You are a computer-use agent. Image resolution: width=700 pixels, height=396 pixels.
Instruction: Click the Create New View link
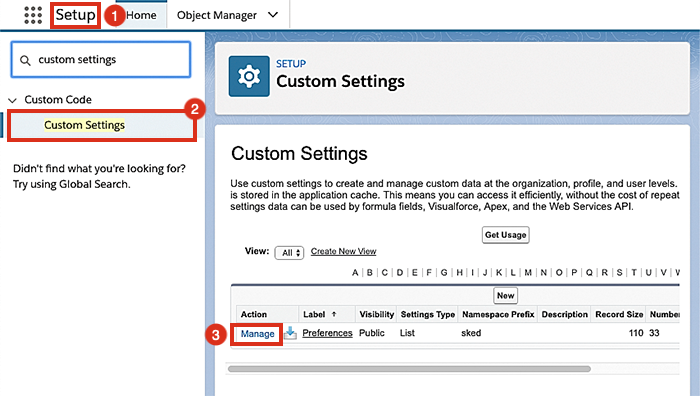click(x=343, y=251)
